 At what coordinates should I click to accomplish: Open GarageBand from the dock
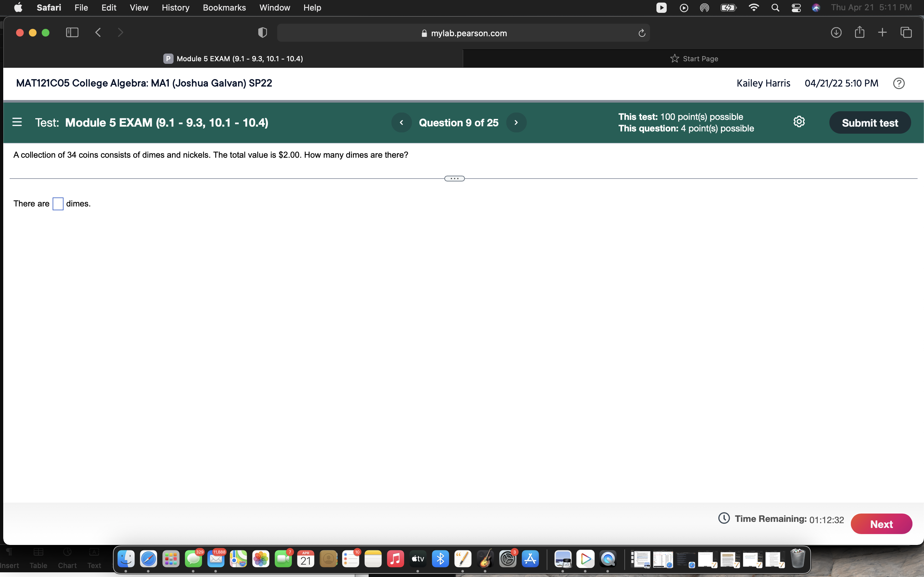(x=486, y=559)
